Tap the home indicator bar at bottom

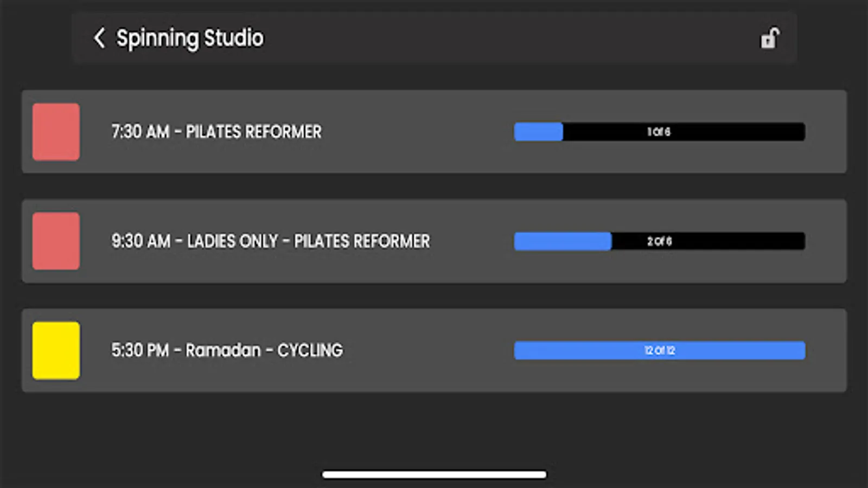click(x=434, y=474)
